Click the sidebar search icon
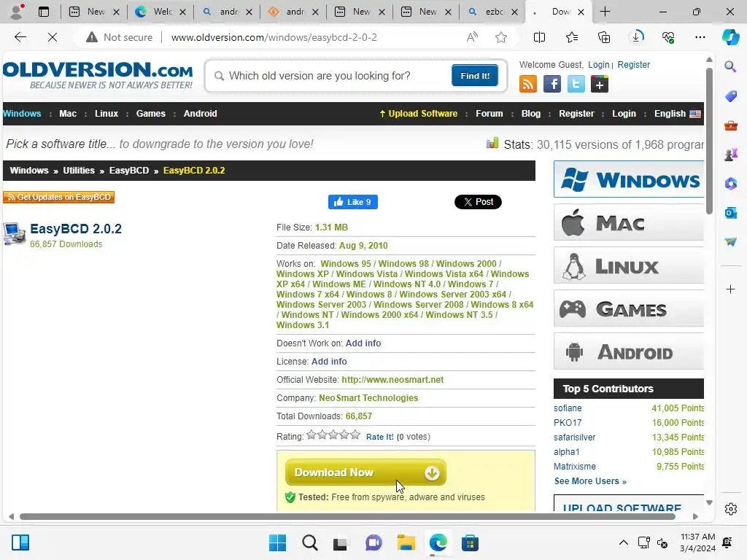The width and height of the screenshot is (747, 560). (x=730, y=66)
